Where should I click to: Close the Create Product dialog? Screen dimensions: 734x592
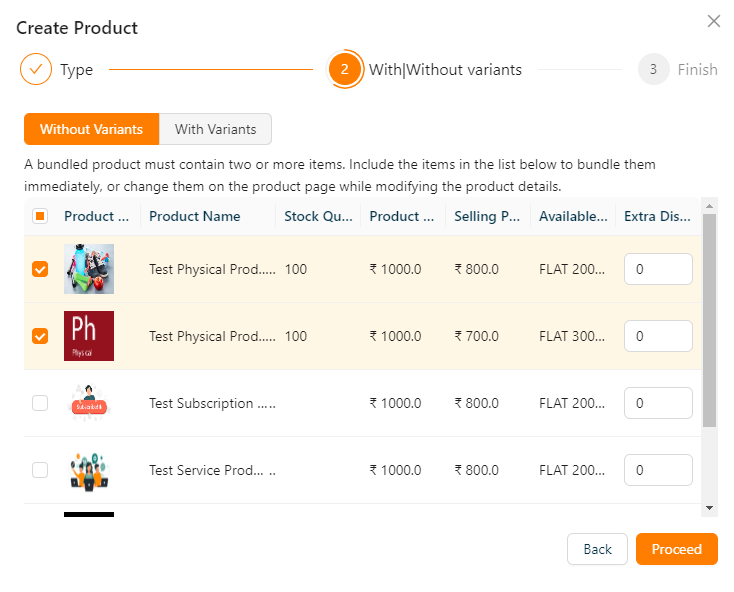tap(713, 21)
